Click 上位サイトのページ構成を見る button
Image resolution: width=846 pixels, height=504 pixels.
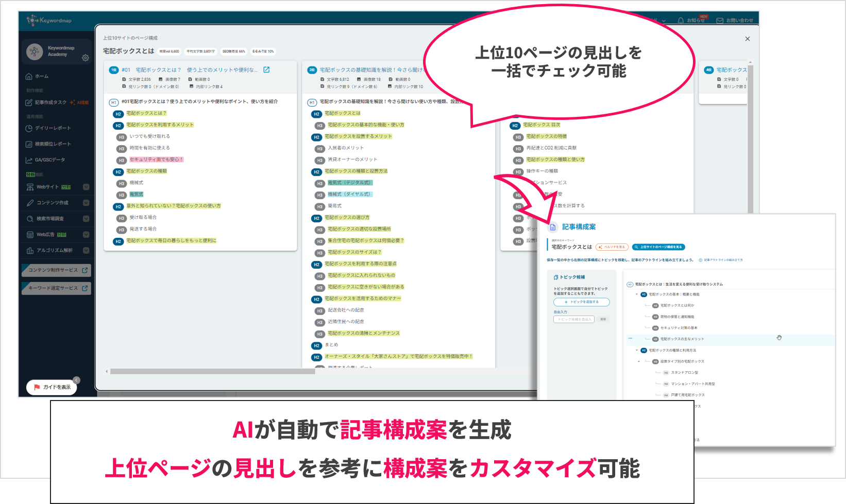click(x=658, y=247)
